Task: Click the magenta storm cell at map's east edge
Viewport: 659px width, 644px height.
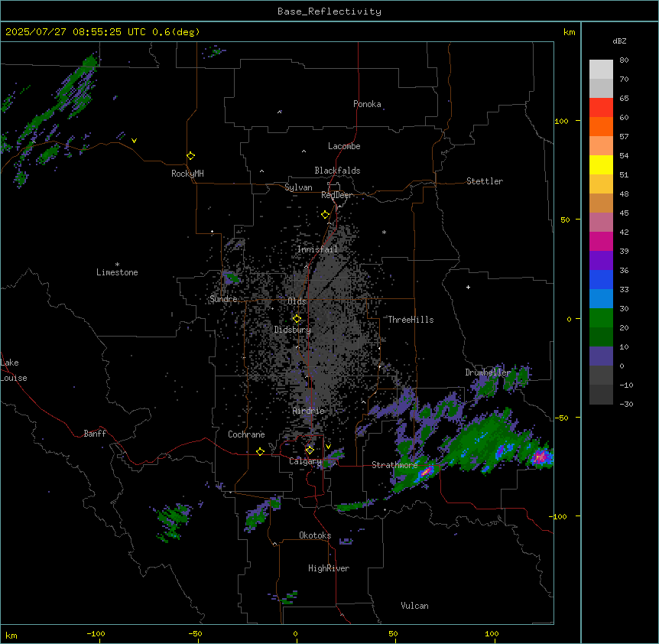Action: coord(541,457)
